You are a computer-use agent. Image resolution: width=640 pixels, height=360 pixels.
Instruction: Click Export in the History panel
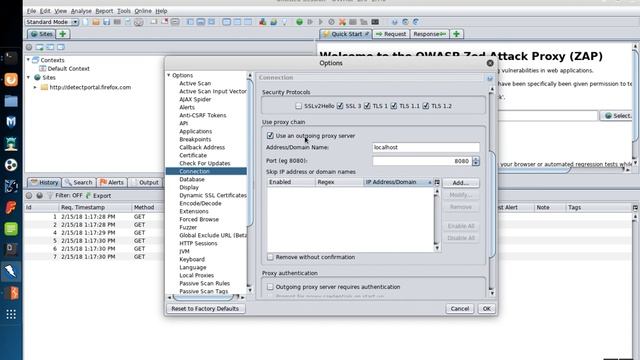click(98, 196)
